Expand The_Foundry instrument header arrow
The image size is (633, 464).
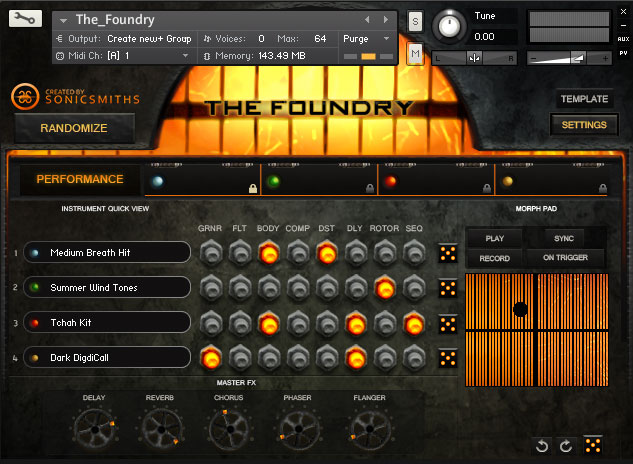click(x=63, y=20)
